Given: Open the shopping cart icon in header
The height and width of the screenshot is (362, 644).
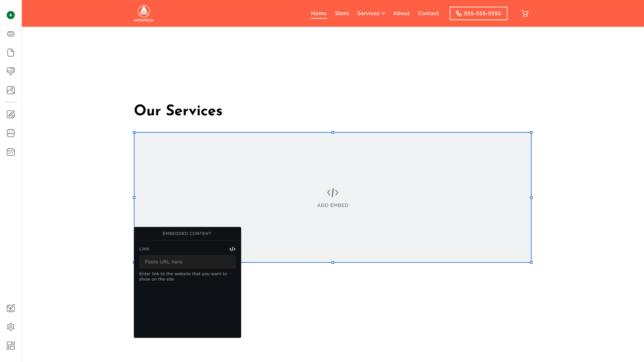Looking at the screenshot, I should point(525,13).
